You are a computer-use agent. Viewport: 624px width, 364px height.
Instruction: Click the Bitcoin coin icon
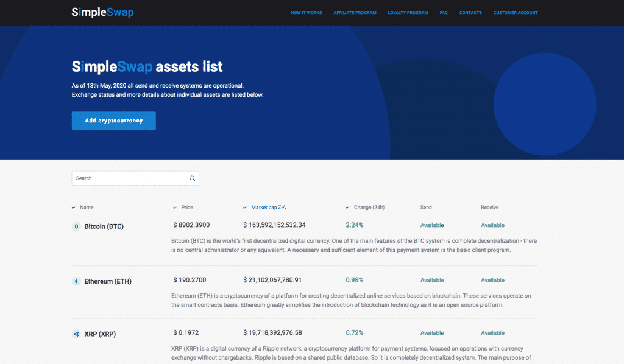coord(76,226)
